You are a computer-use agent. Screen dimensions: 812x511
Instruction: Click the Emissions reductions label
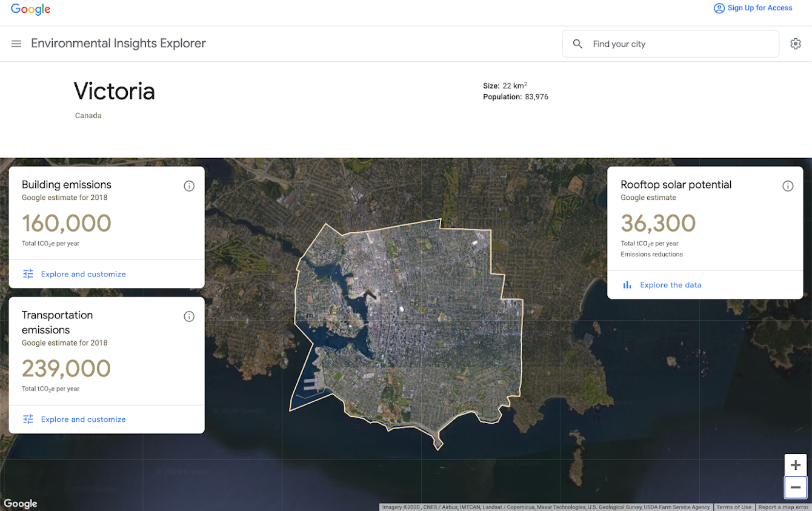point(652,255)
